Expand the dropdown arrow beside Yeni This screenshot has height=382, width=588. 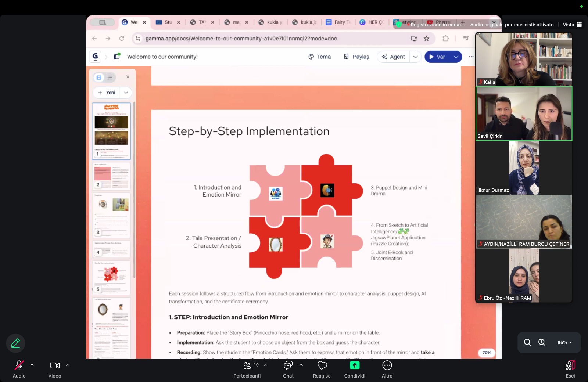pos(126,93)
